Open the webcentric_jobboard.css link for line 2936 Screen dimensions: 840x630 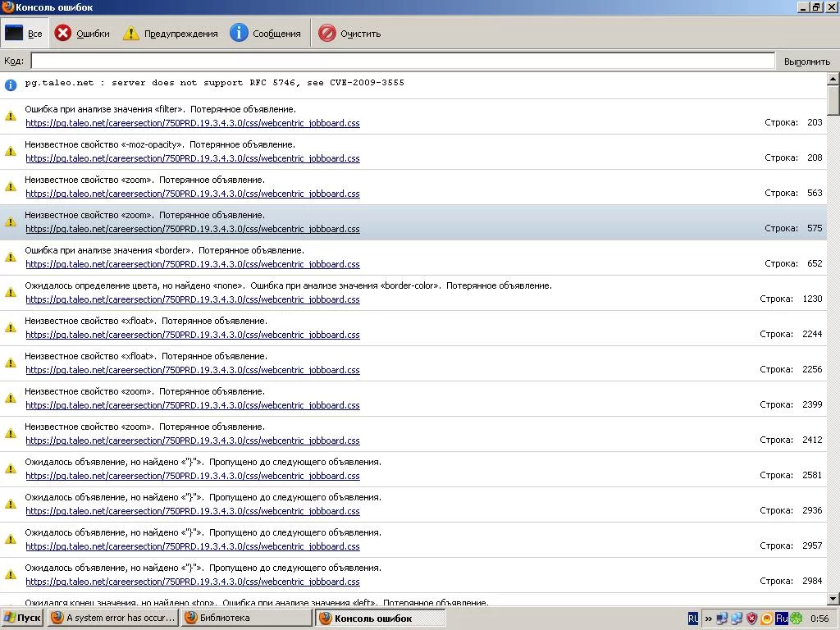(193, 512)
